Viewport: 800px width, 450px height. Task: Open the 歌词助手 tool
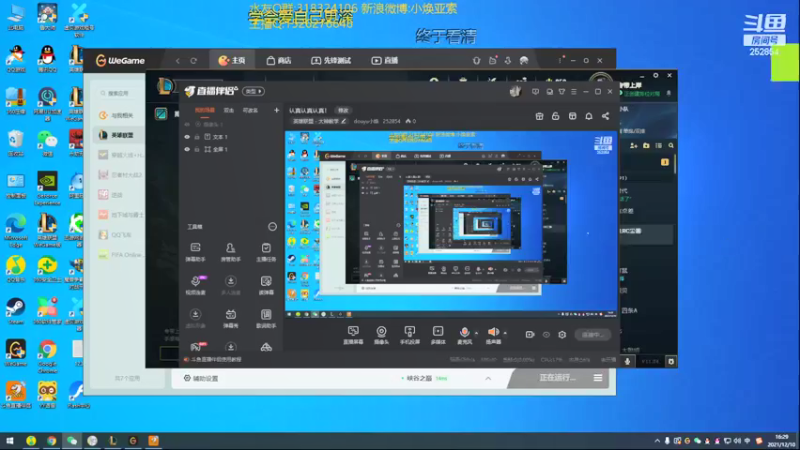(266, 318)
